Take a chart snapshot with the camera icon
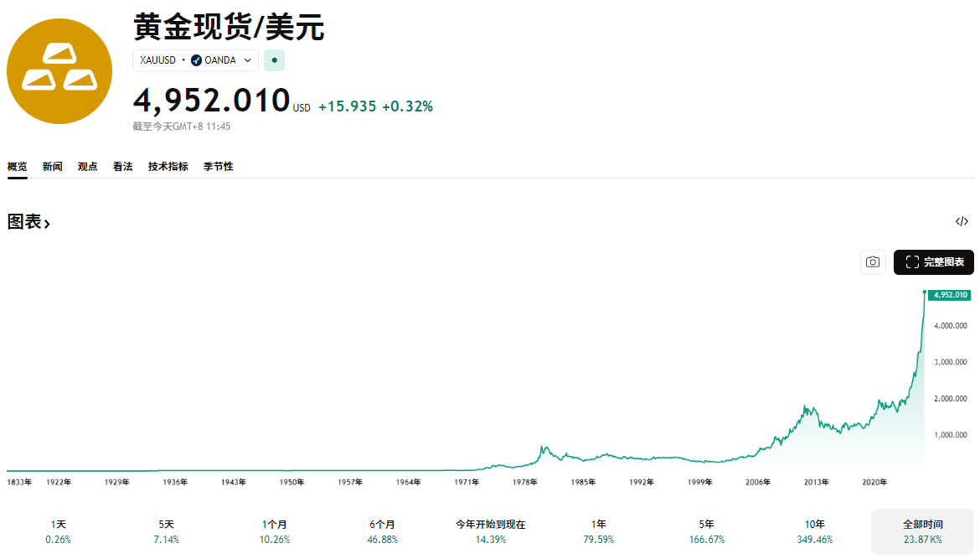This screenshot has height=559, width=980. click(873, 261)
